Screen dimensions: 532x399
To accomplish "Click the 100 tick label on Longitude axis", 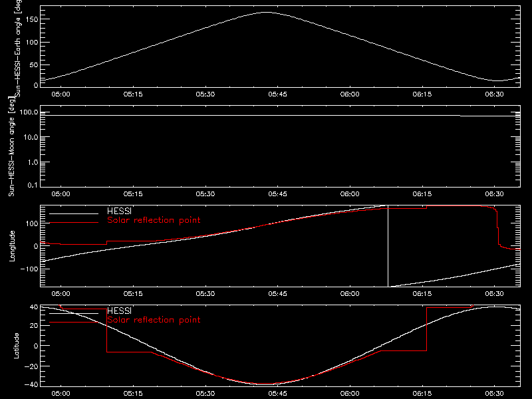I will pos(31,223).
